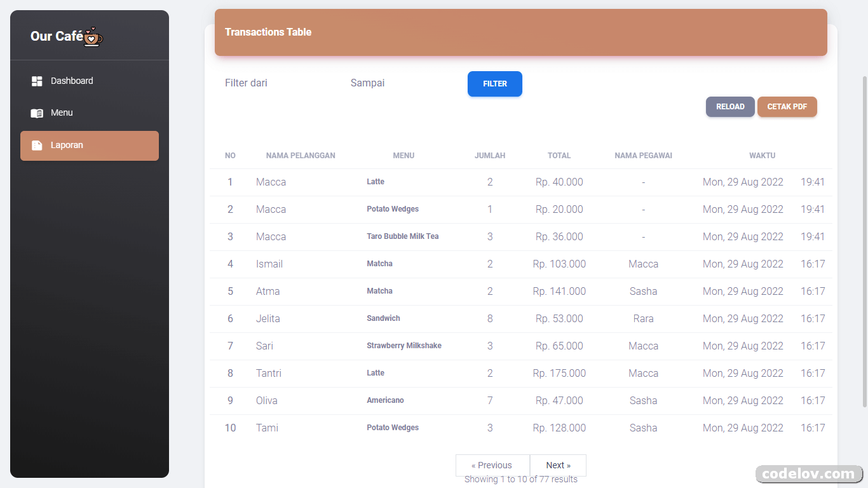Click the Laporan document icon
868x488 pixels.
click(x=37, y=146)
